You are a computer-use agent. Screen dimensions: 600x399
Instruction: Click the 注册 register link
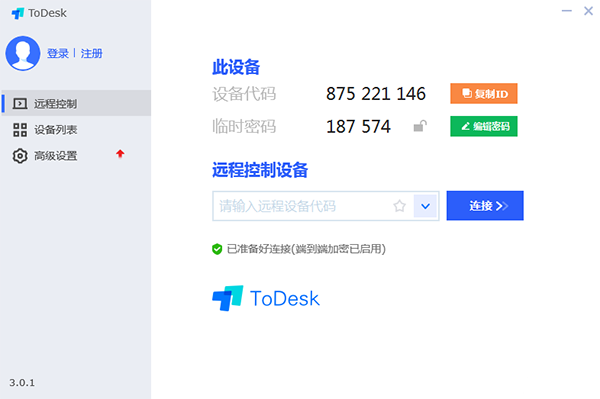pyautogui.click(x=91, y=53)
